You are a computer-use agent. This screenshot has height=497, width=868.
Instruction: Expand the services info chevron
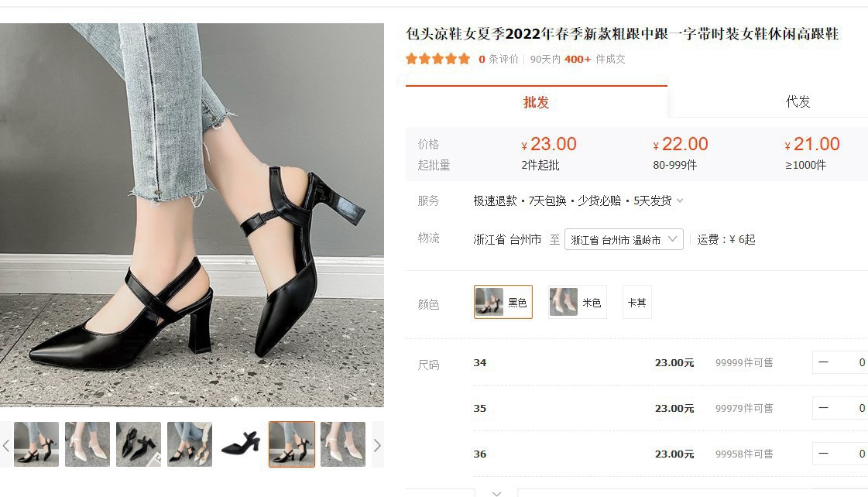click(x=681, y=201)
